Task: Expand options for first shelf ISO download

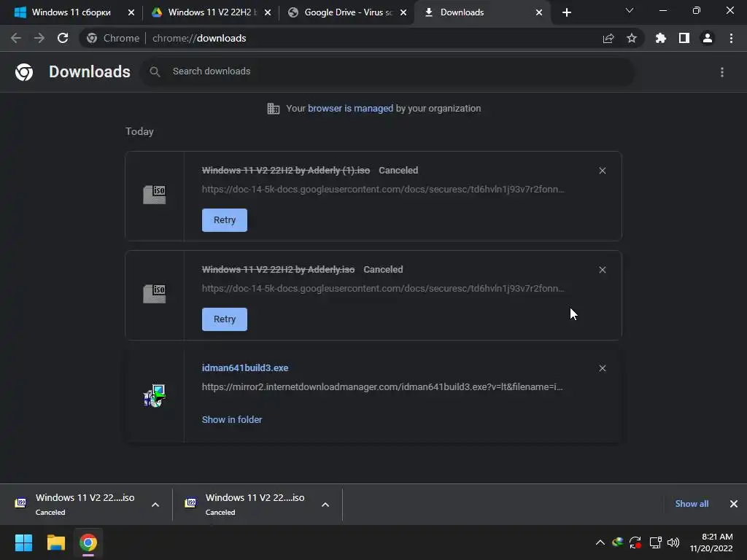Action: [x=155, y=505]
